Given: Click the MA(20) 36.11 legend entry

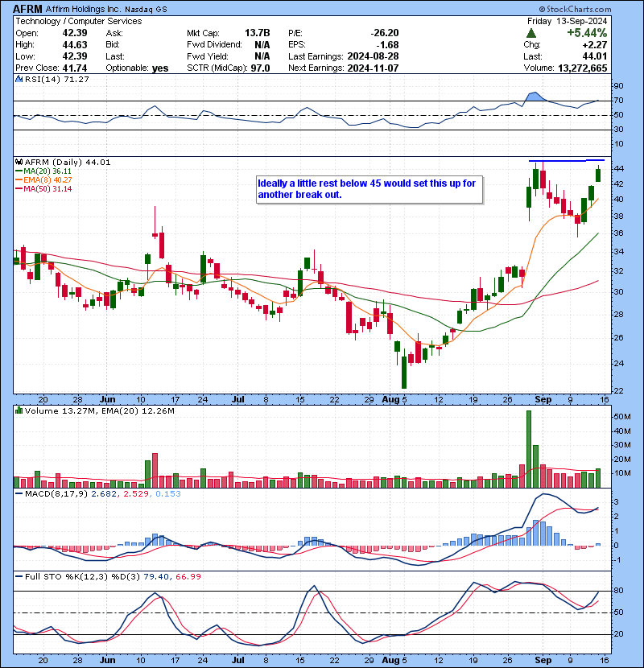Looking at the screenshot, I should click(43, 171).
